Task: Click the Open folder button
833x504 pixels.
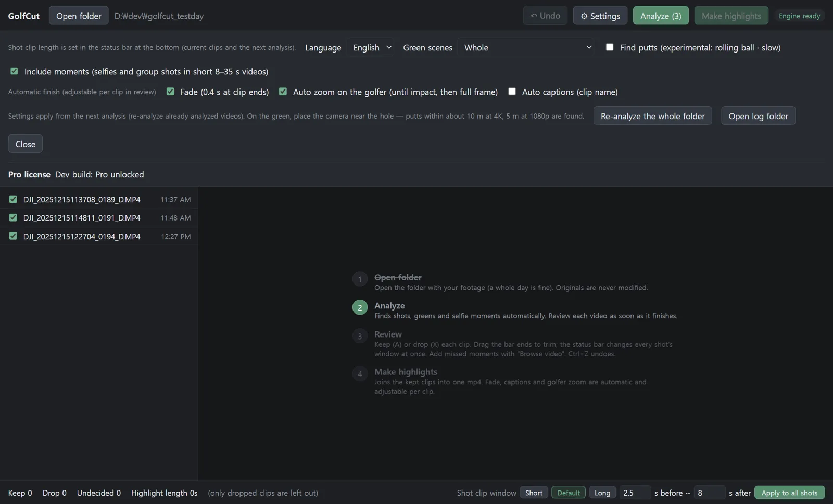Action: [79, 16]
